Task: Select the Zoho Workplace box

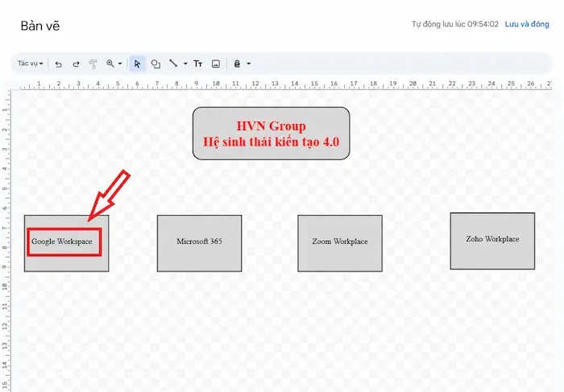Action: (x=492, y=241)
